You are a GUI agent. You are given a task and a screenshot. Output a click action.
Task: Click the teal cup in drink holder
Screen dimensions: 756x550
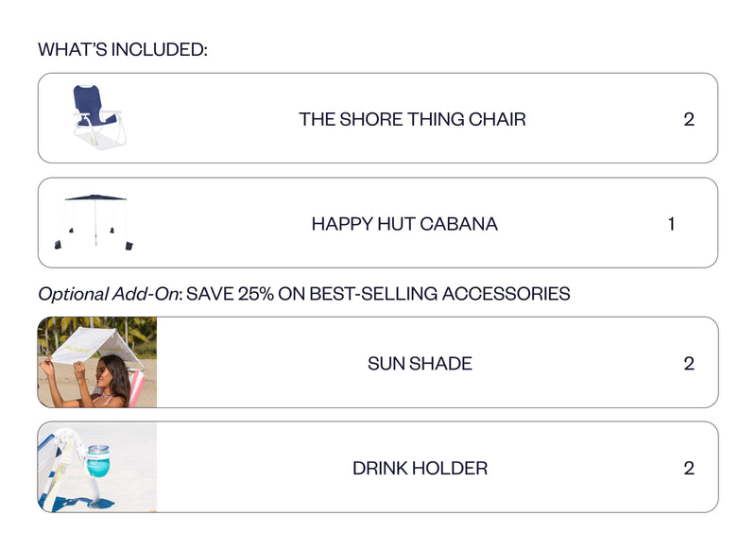[98, 461]
